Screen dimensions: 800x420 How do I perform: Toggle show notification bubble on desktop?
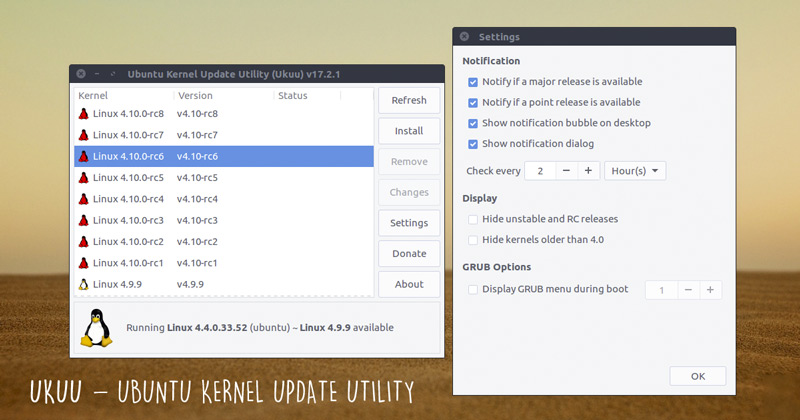(x=473, y=123)
